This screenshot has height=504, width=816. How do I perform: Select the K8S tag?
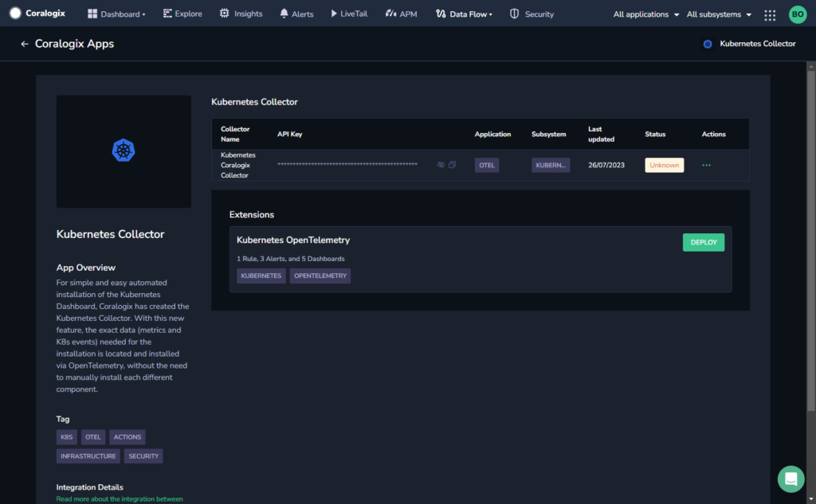click(x=67, y=437)
